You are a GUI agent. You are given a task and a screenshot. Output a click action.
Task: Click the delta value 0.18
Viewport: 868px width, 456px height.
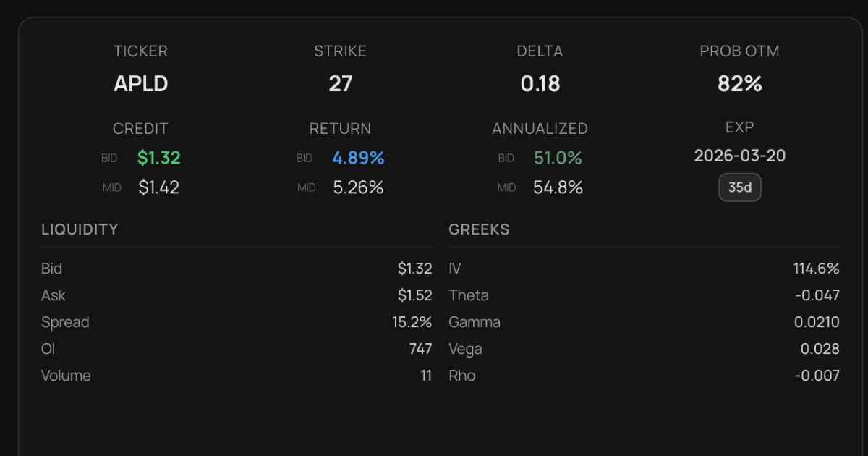point(540,84)
